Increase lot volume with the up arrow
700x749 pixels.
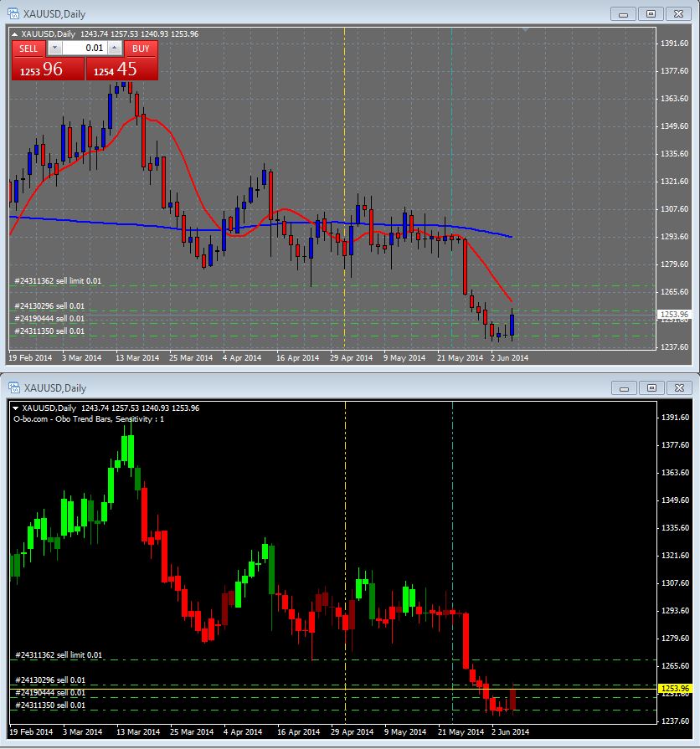tap(115, 48)
